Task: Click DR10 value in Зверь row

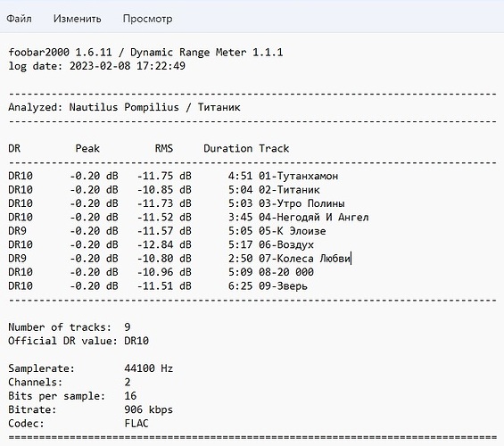Action: (x=21, y=286)
